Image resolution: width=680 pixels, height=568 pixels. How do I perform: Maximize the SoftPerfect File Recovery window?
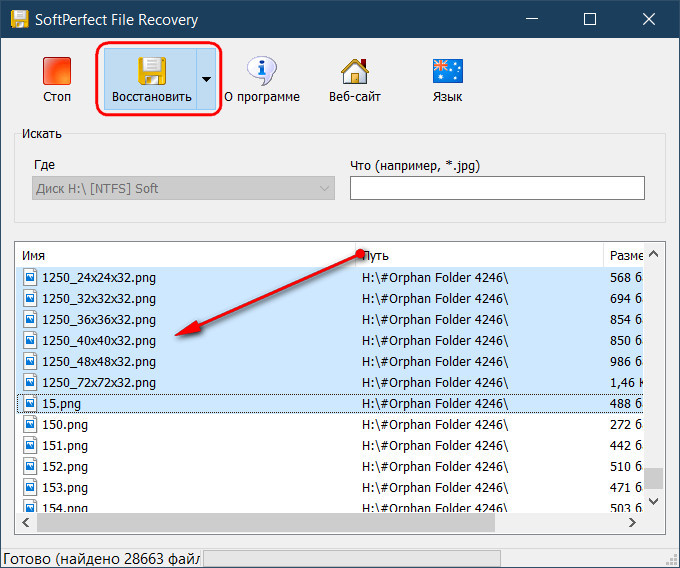pos(590,19)
